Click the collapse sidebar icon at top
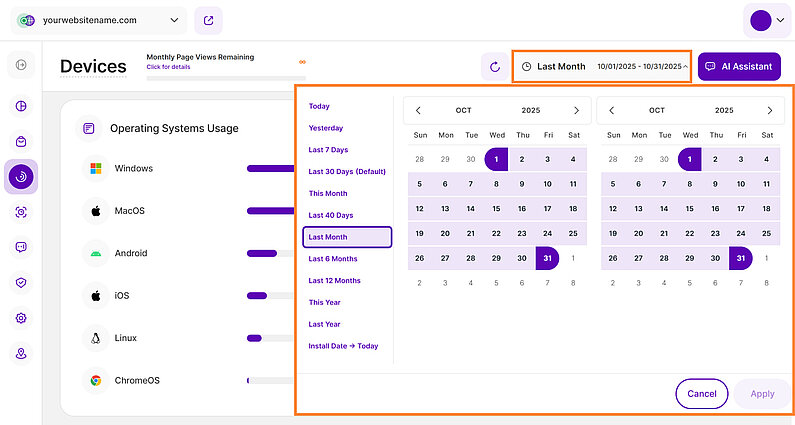 (21, 66)
